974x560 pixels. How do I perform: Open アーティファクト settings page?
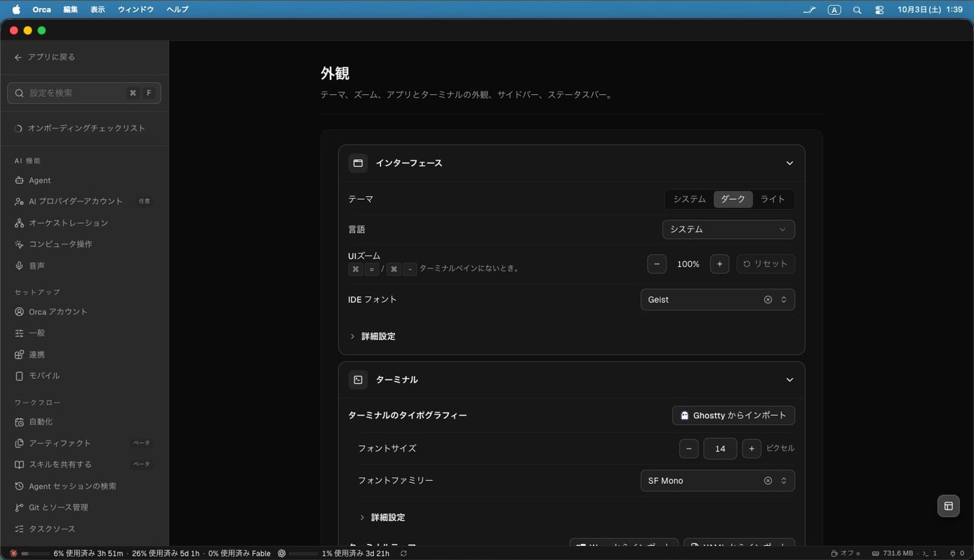(x=83, y=443)
